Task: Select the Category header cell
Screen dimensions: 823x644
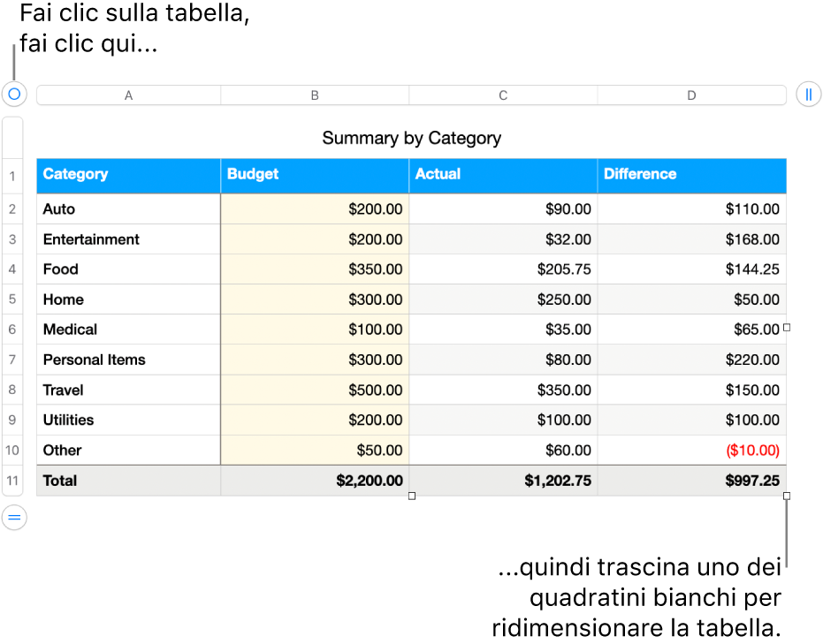Action: coord(128,175)
